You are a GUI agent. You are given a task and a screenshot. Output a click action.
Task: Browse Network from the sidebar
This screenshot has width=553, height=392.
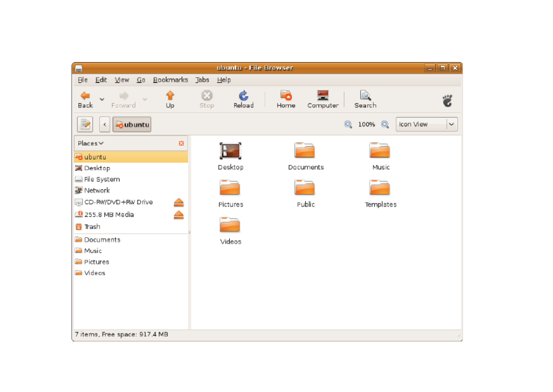(x=131, y=190)
